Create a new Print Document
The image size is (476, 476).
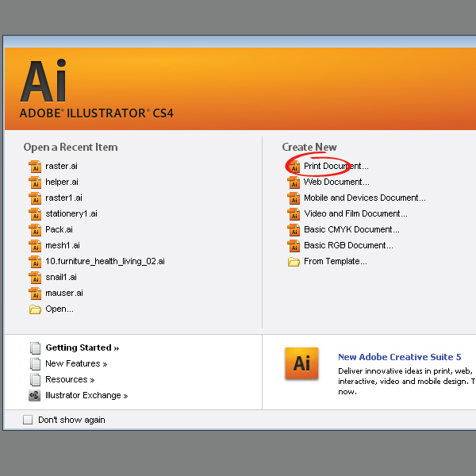(x=336, y=166)
